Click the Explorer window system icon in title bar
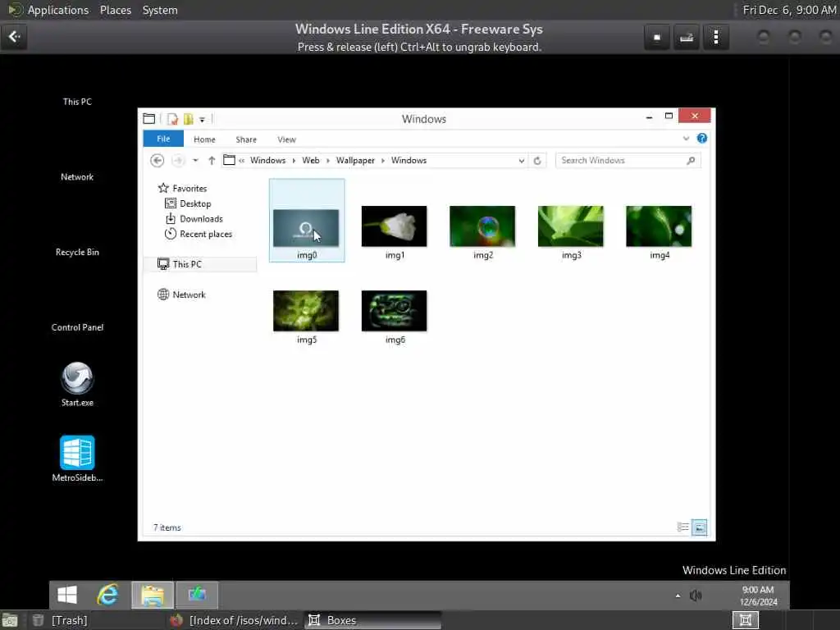The height and width of the screenshot is (630, 840). click(149, 119)
